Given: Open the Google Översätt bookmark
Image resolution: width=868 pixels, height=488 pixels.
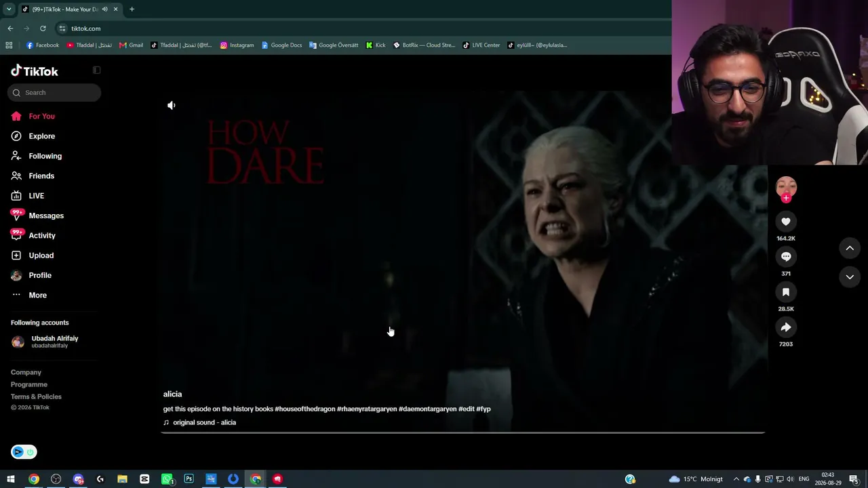Looking at the screenshot, I should 333,45.
